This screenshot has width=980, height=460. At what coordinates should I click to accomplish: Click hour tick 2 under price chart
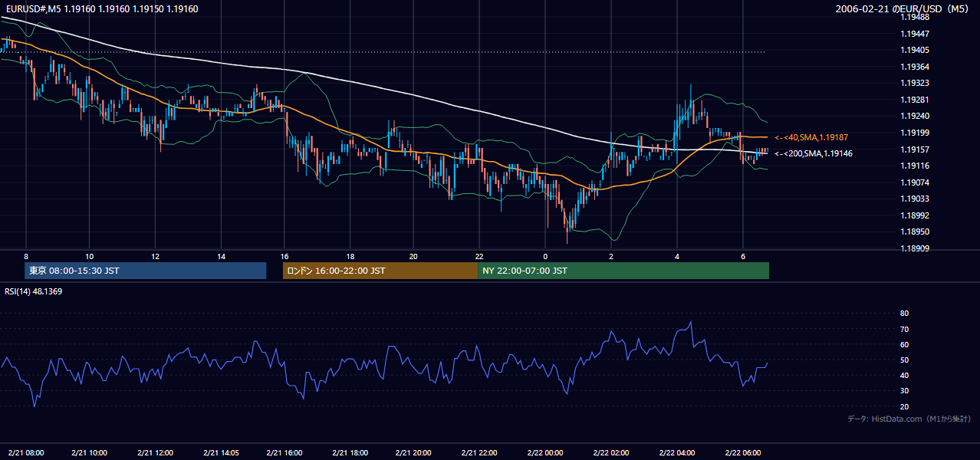tap(611, 256)
